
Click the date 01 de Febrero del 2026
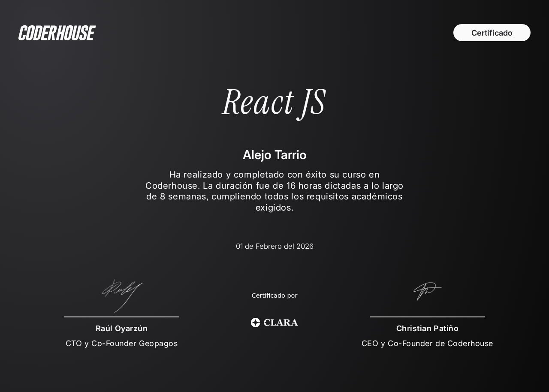click(x=274, y=246)
